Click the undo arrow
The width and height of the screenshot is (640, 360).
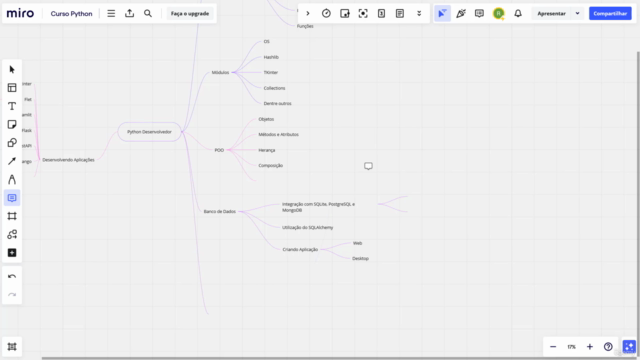[x=12, y=276]
